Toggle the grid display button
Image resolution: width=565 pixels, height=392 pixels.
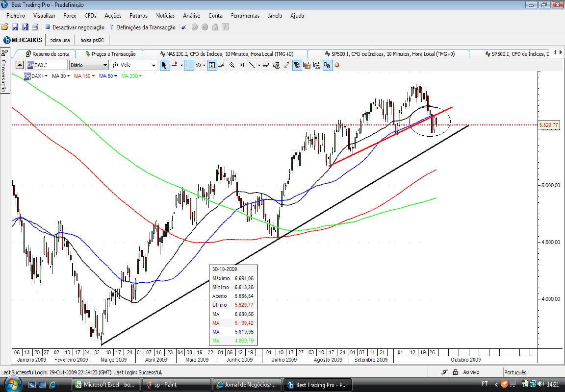click(189, 65)
